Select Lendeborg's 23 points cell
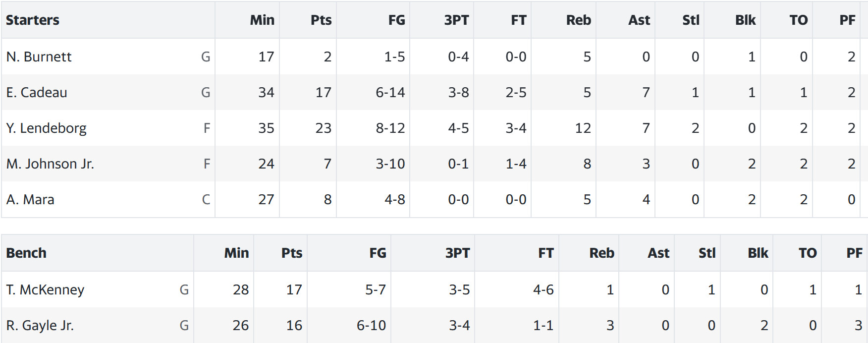868x343 pixels. (324, 128)
